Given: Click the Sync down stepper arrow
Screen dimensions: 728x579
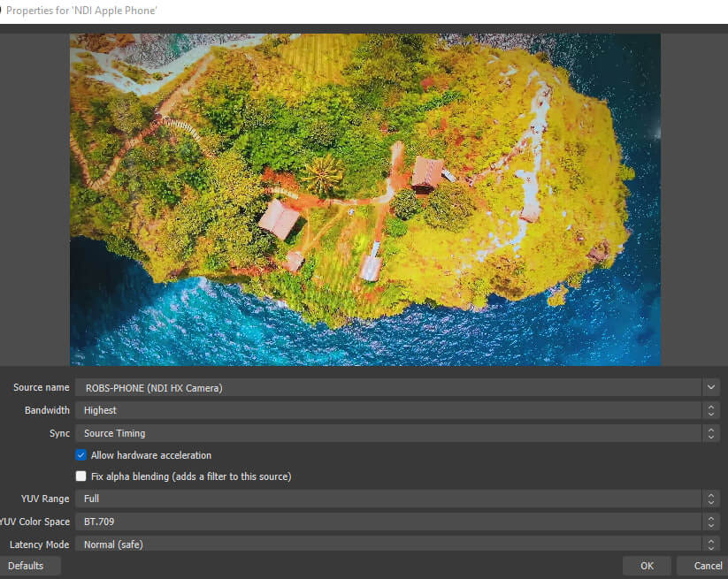Looking at the screenshot, I should click(710, 437).
